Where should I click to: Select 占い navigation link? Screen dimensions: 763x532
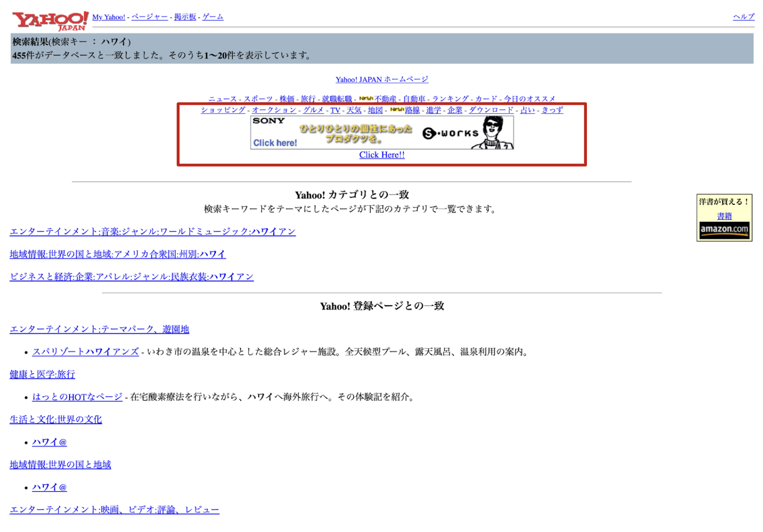tap(528, 110)
